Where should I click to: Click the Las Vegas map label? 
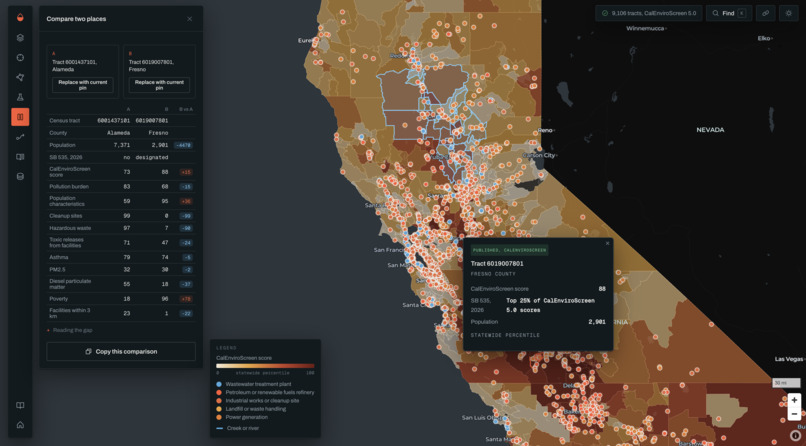789,359
